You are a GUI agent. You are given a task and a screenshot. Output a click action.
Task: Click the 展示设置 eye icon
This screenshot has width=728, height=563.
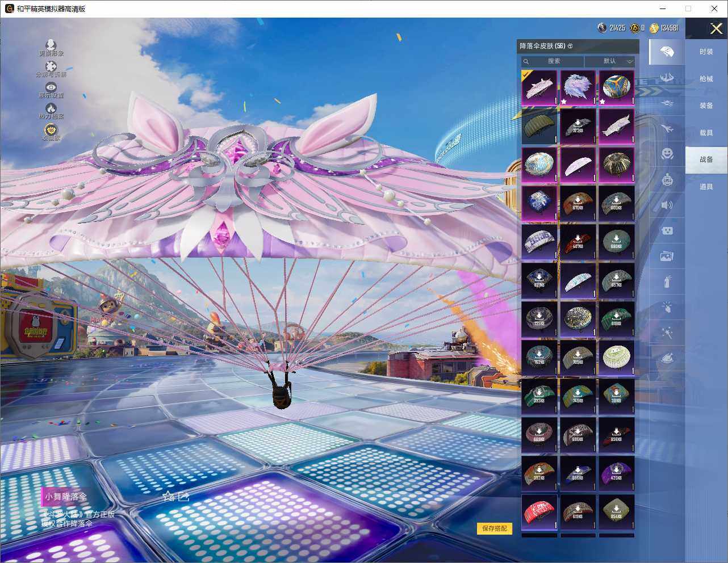point(51,88)
